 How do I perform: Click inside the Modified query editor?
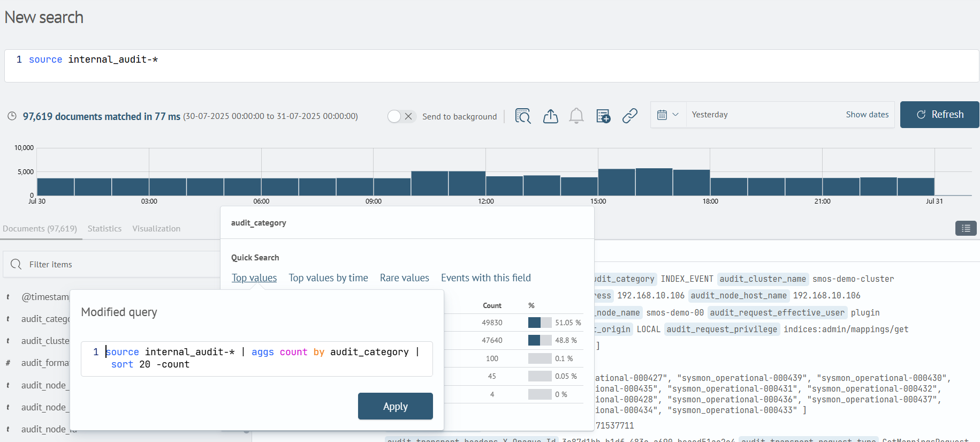(x=257, y=358)
